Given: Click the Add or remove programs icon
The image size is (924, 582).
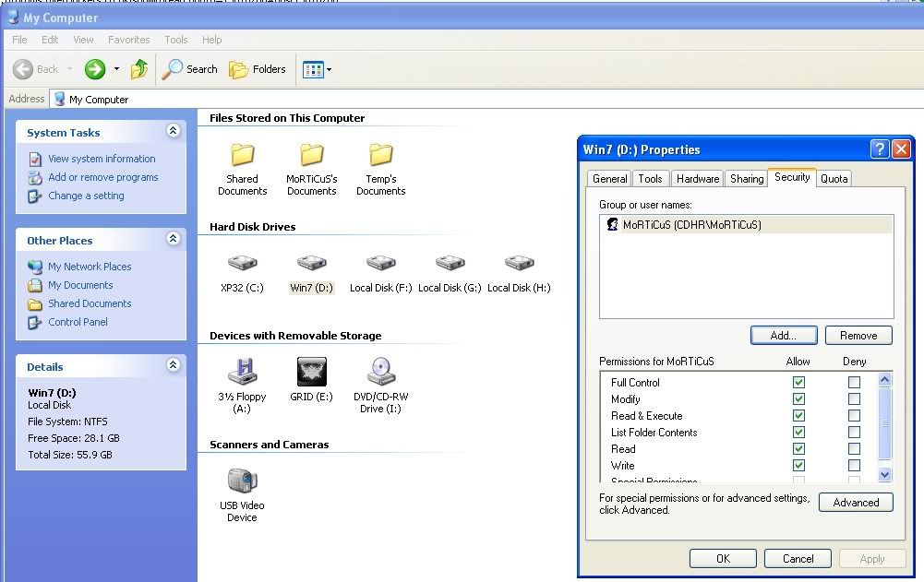Looking at the screenshot, I should tap(35, 177).
